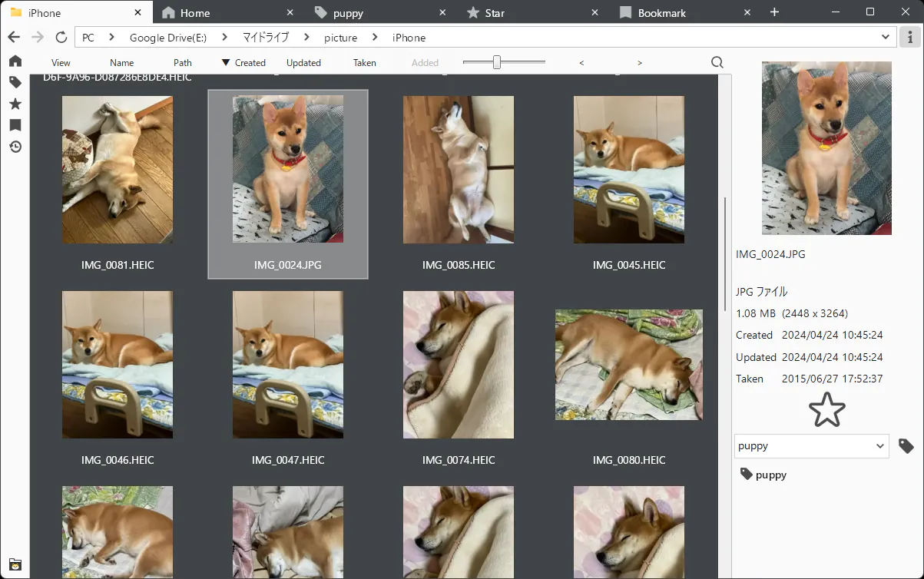Add the tag using the tag icon
The height and width of the screenshot is (579, 924).
906,446
